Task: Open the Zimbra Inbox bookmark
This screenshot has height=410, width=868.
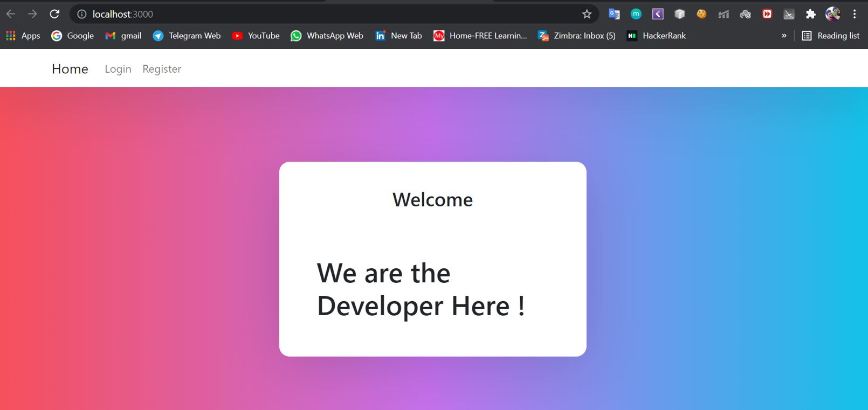Action: pyautogui.click(x=577, y=36)
